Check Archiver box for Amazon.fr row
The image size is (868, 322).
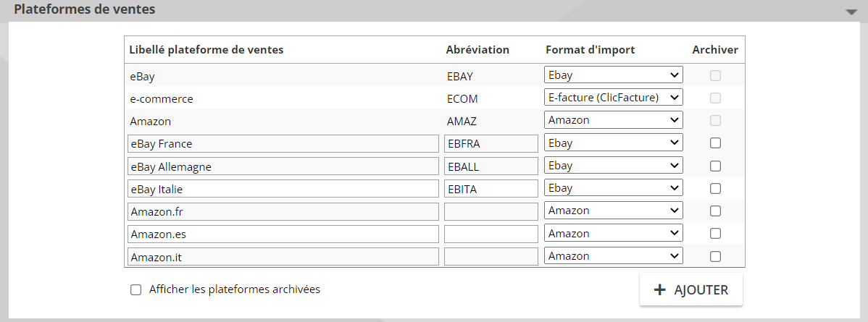pos(715,211)
